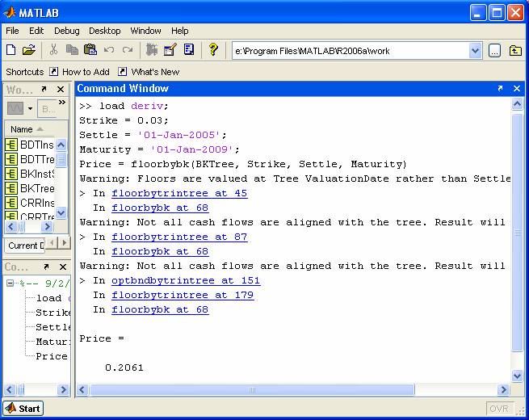529x420 pixels.
Task: Click the Cut scissors icon
Action: pos(53,50)
